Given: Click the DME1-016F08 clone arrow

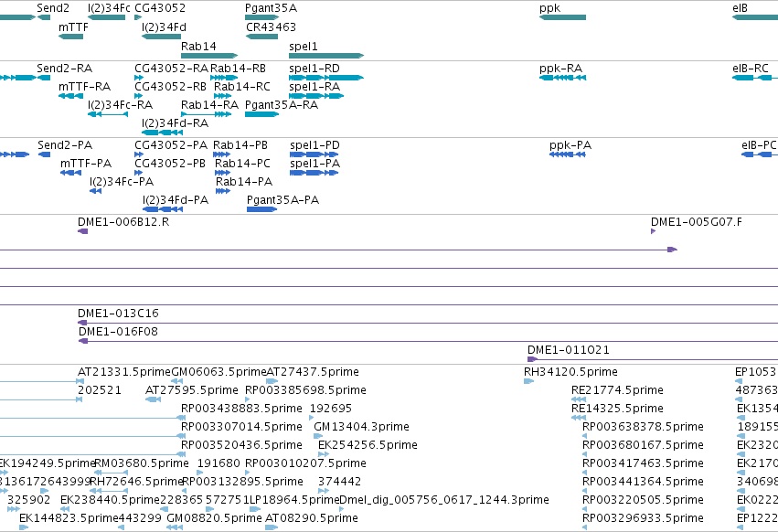Looking at the screenshot, I should click(x=428, y=342).
